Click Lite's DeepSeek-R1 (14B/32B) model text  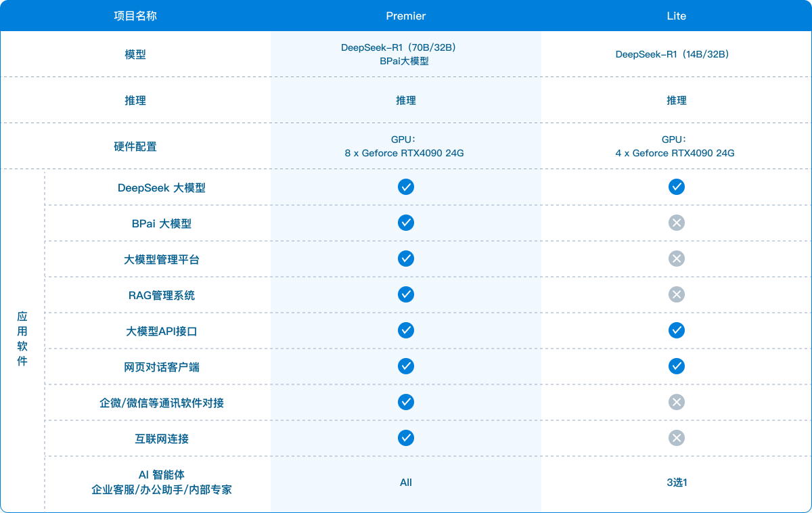coord(676,54)
